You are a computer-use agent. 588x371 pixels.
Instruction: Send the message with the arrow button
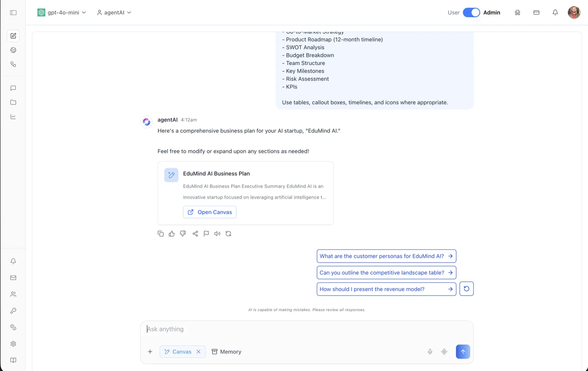coord(463,352)
